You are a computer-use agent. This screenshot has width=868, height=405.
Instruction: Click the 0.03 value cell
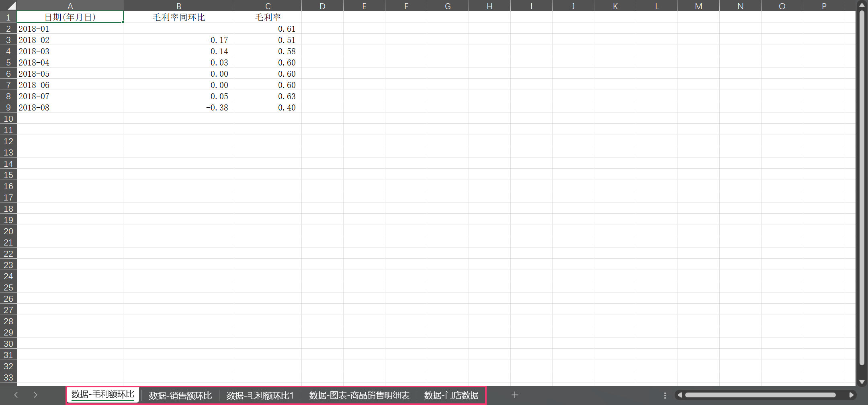click(179, 62)
